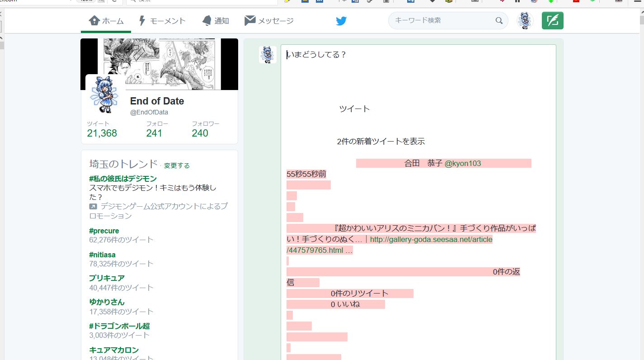This screenshot has height=360, width=644.
Task: Click the 0 いいね like text
Action: [345, 304]
